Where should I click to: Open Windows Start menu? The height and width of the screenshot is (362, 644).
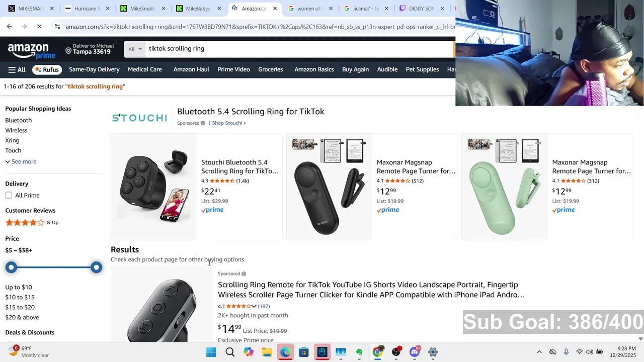(211, 352)
